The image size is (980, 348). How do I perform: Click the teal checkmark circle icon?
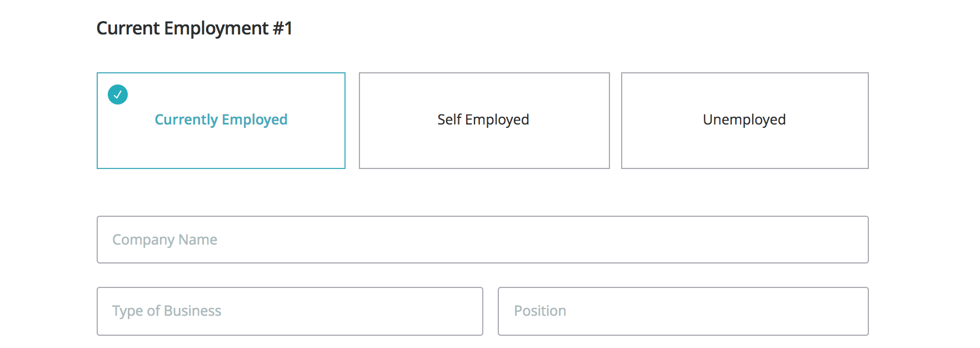pyautogui.click(x=118, y=95)
